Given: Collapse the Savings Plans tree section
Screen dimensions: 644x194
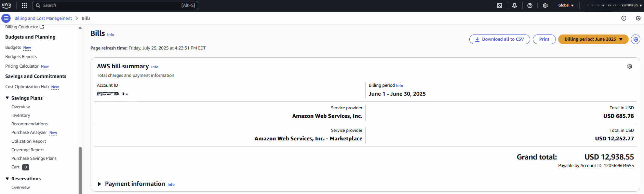Looking at the screenshot, I should tap(7, 98).
